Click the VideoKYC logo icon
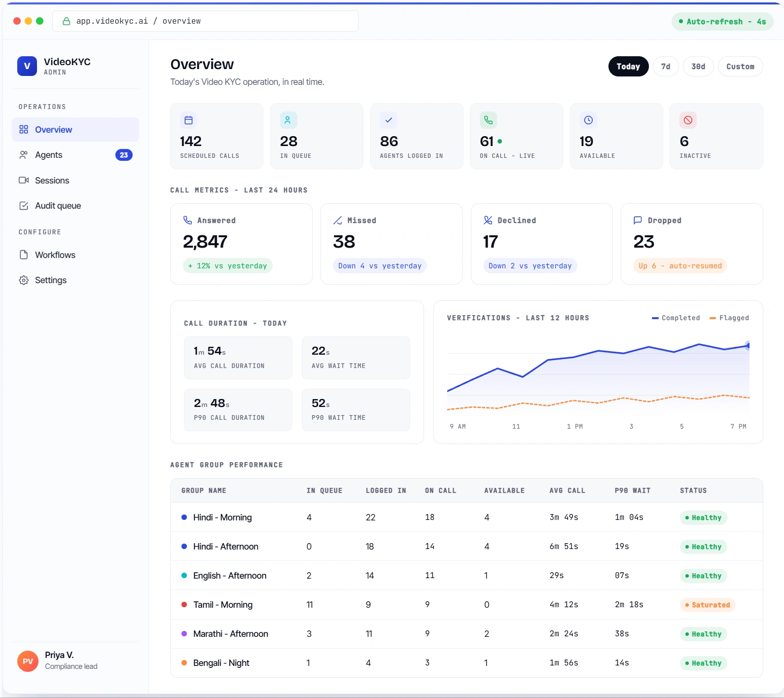Image resolution: width=784 pixels, height=698 pixels. point(27,66)
